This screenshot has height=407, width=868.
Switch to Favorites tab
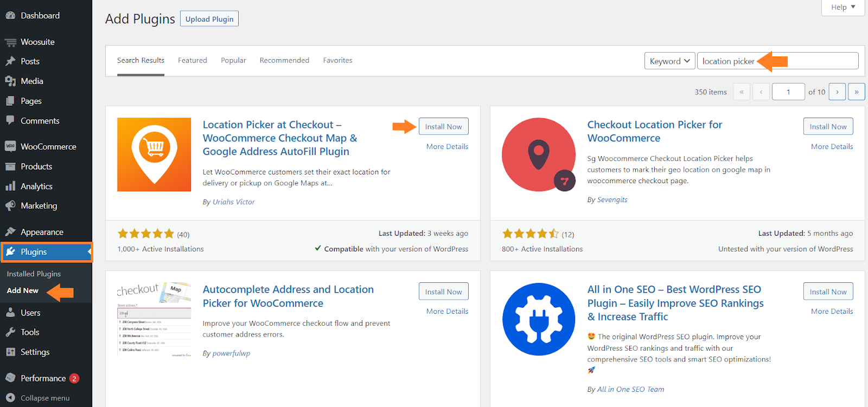pyautogui.click(x=337, y=60)
